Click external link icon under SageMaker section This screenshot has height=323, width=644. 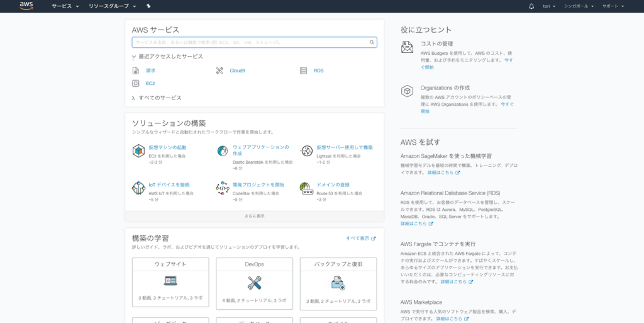click(458, 173)
